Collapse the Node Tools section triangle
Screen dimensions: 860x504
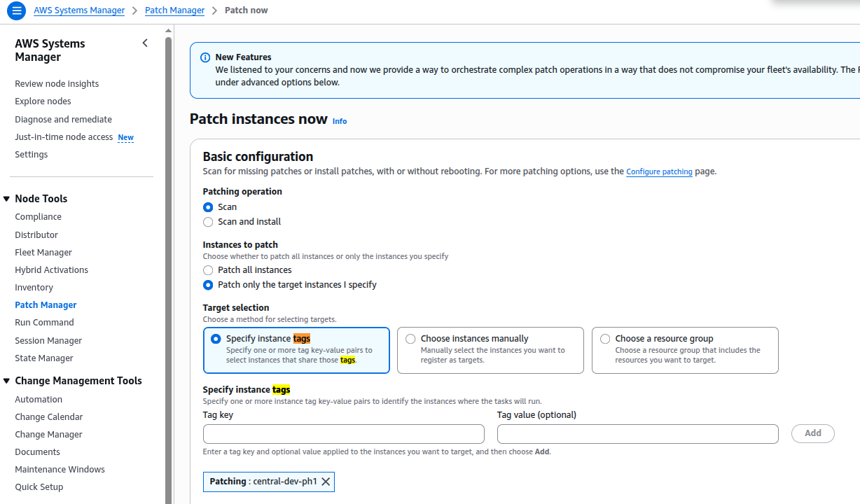point(6,199)
